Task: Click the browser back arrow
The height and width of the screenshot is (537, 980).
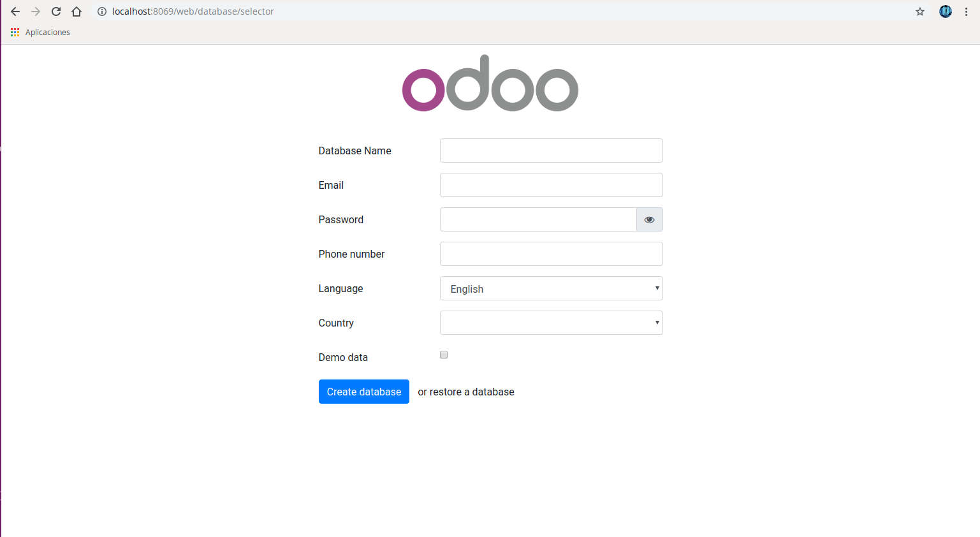Action: click(15, 11)
